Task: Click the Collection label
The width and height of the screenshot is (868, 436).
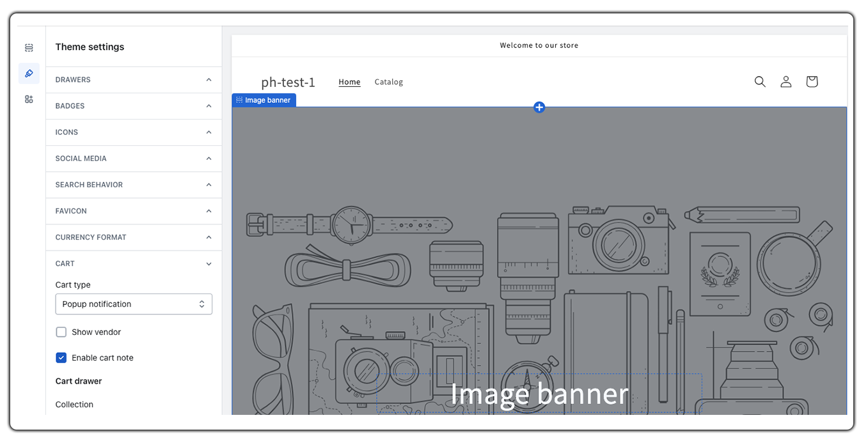Action: coord(74,405)
